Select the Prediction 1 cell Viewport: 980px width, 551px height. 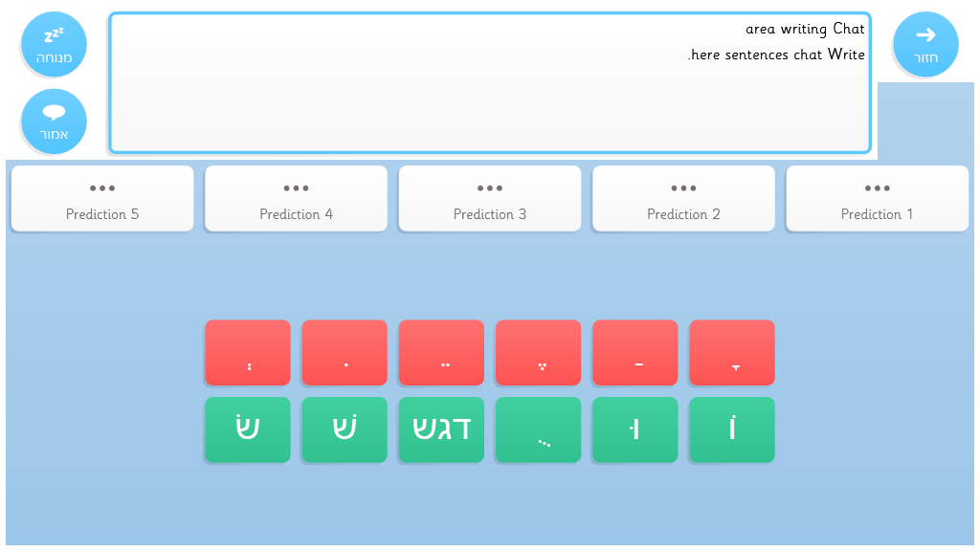tap(877, 199)
